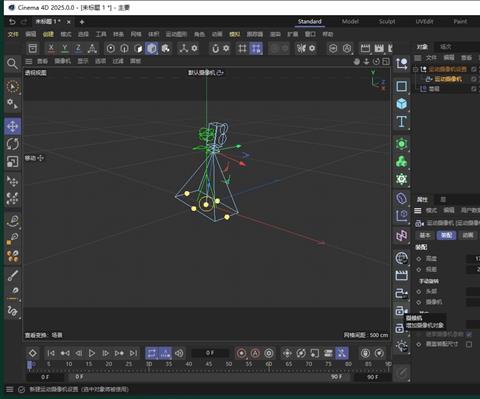Check the empty checkbox at attributes bottom
Screen dimensions: 480x399
[x=469, y=344]
